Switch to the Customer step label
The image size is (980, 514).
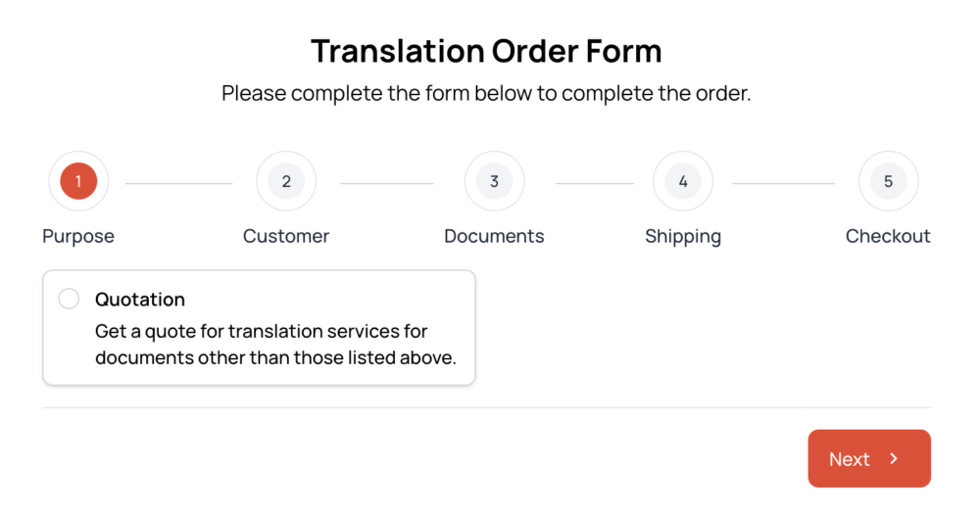tap(286, 236)
